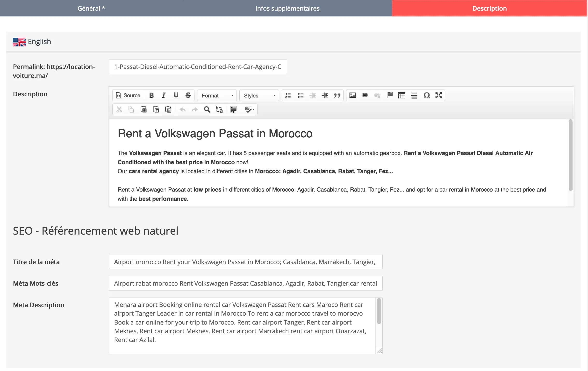Click the 'SEO - Référencement web naturel' heading
Image resolution: width=588 pixels, height=371 pixels.
[95, 231]
